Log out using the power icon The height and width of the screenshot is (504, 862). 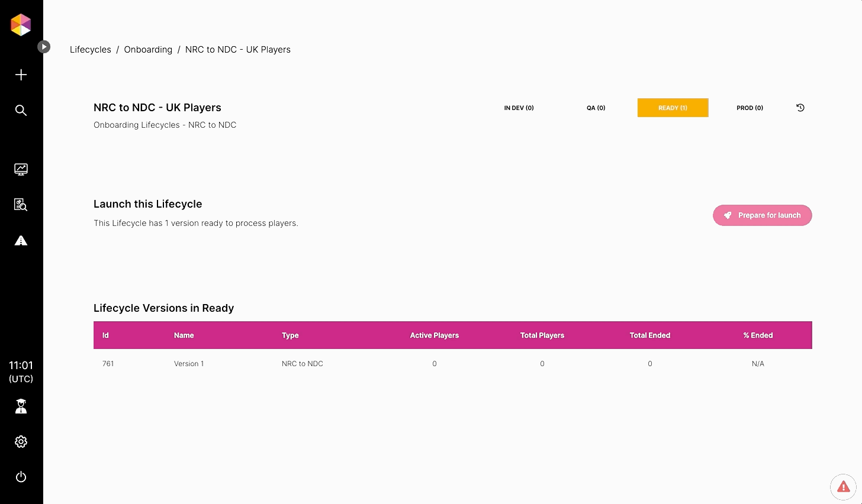point(21,477)
